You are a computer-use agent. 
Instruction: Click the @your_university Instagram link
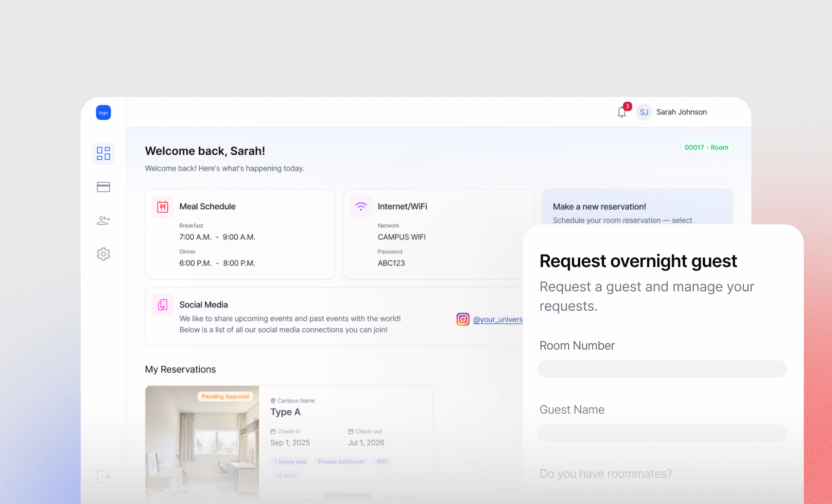point(498,319)
